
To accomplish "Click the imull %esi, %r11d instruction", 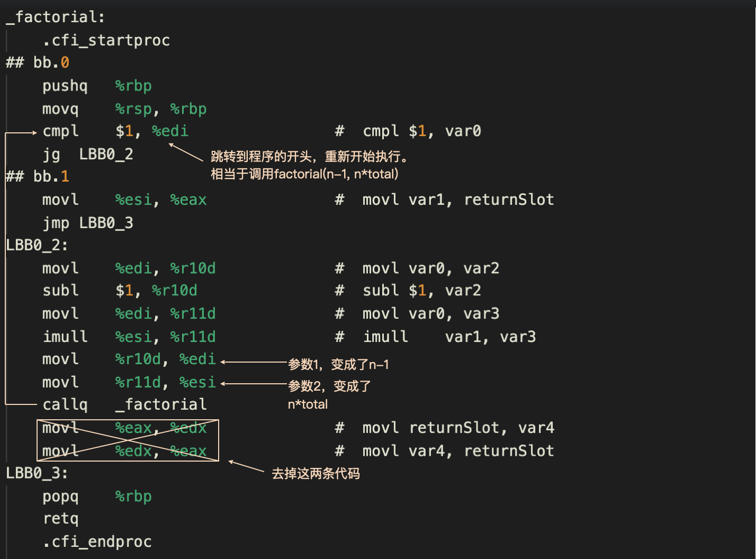I will [129, 337].
